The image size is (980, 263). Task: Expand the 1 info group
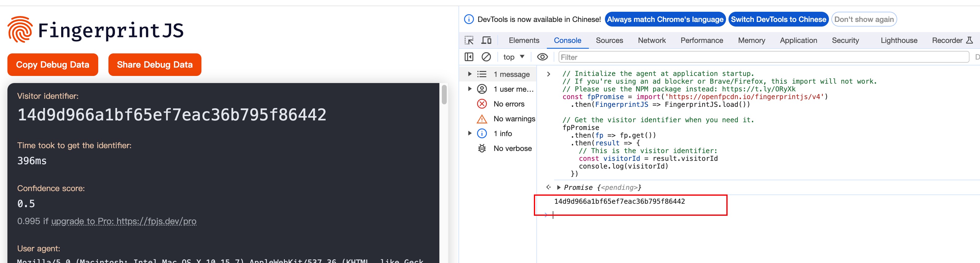(x=470, y=133)
